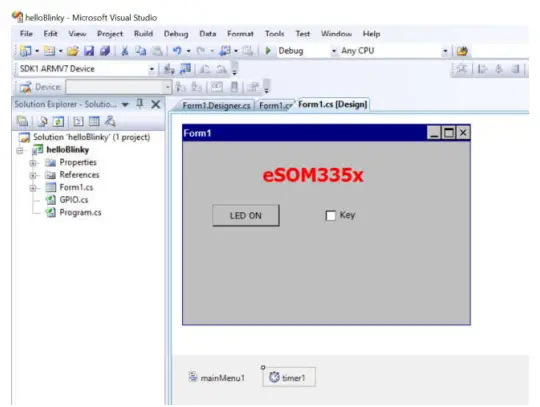The image size is (540, 407).
Task: Select the LED ON button on Form1
Action: (246, 216)
